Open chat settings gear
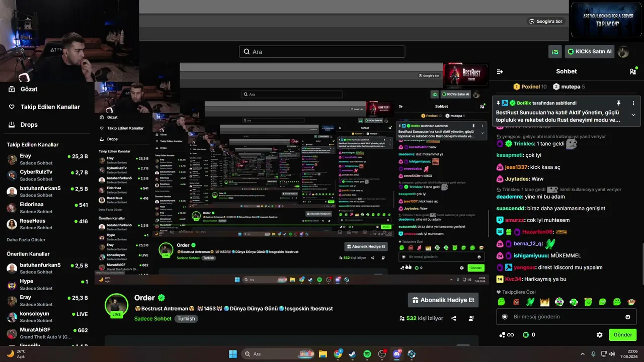This screenshot has height=362, width=644. 600,335
